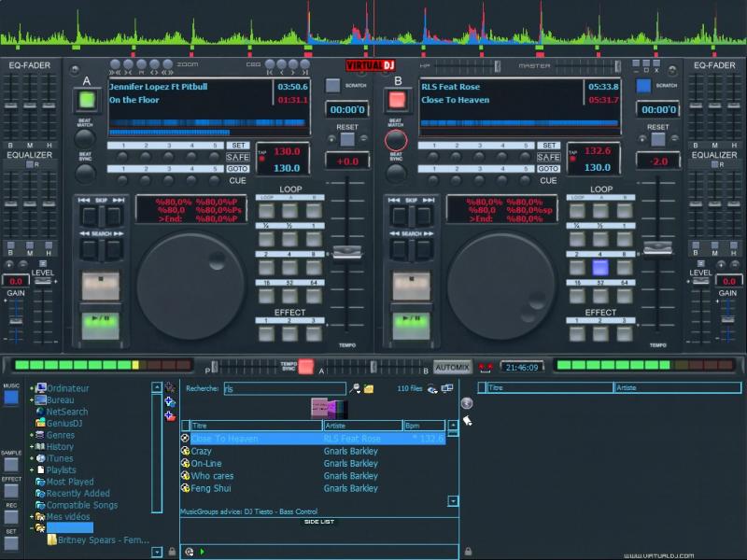This screenshot has height=560, width=747.
Task: Click the AUTOMIX button
Action: pos(453,367)
